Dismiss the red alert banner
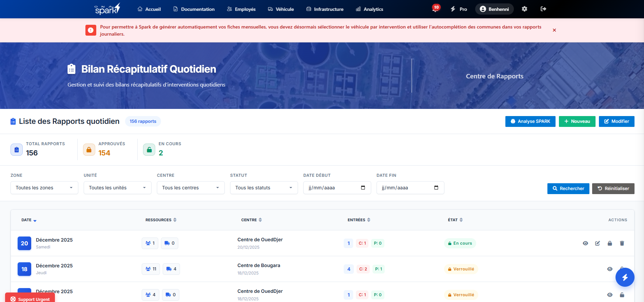 click(x=554, y=30)
